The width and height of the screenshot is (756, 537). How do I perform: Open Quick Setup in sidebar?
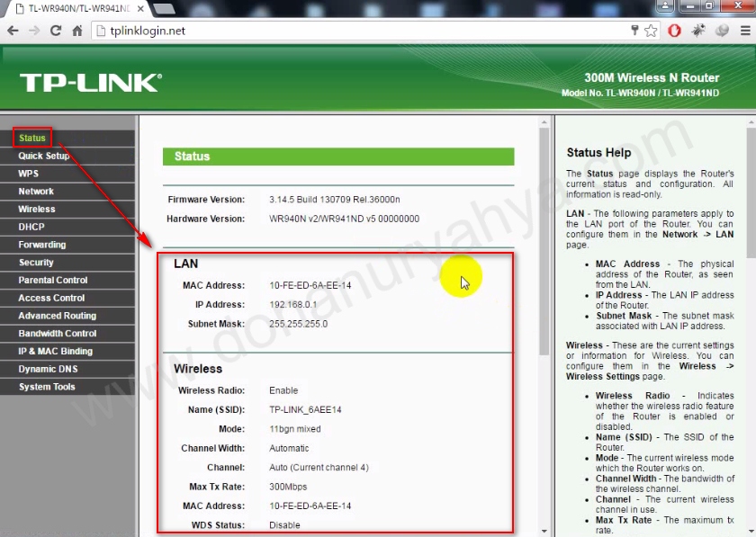click(x=67, y=156)
